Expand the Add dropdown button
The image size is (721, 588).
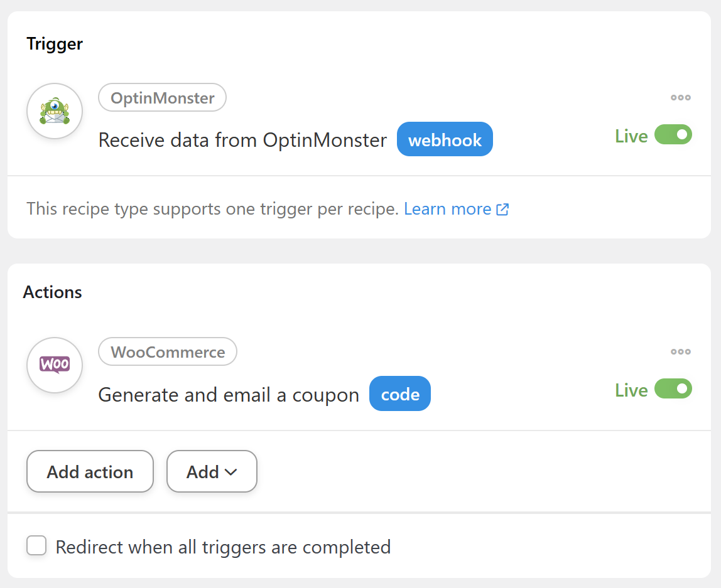[x=212, y=471]
